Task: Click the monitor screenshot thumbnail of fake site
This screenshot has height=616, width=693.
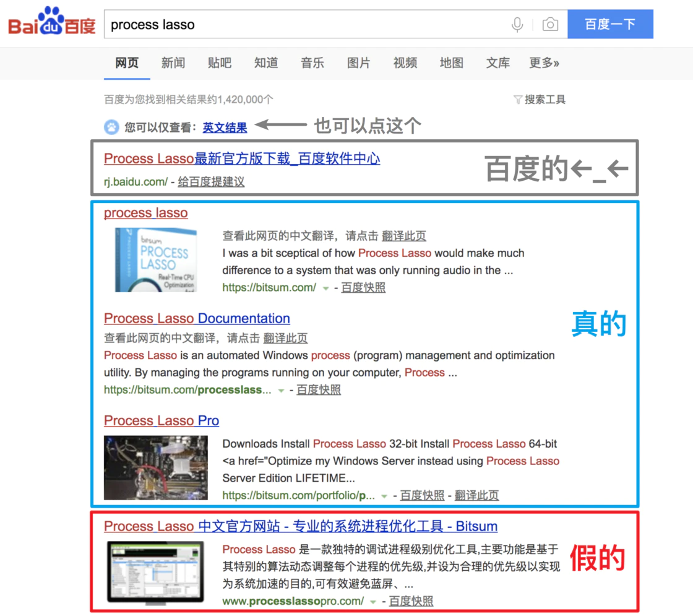Action: [156, 573]
